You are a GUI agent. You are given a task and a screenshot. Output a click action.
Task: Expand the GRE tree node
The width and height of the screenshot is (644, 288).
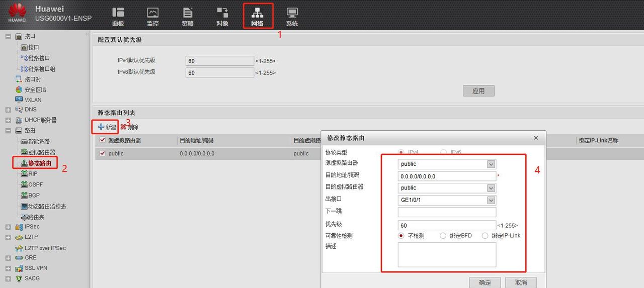[x=8, y=258]
